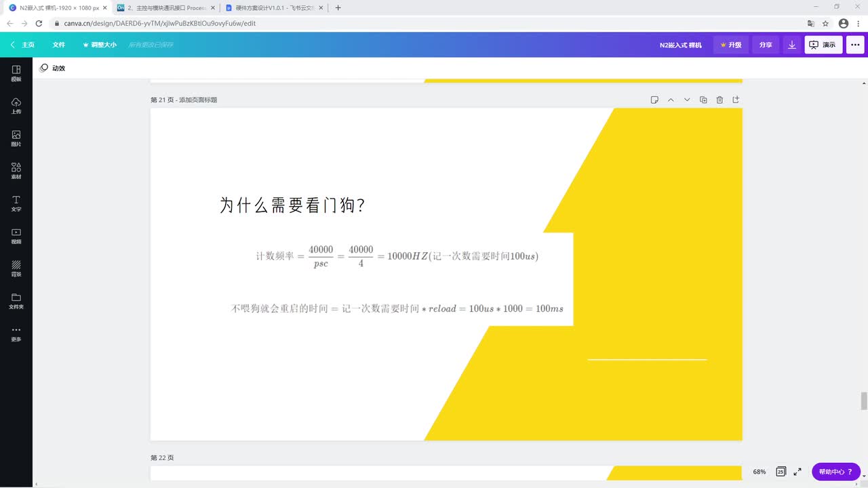Select the heading 为什么需要看门狗?

292,205
